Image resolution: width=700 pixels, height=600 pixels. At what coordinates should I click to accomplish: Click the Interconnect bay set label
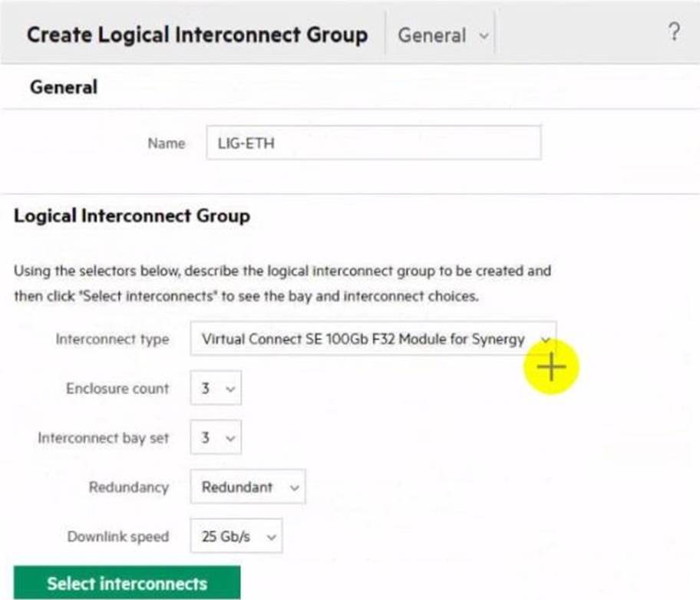point(103,439)
